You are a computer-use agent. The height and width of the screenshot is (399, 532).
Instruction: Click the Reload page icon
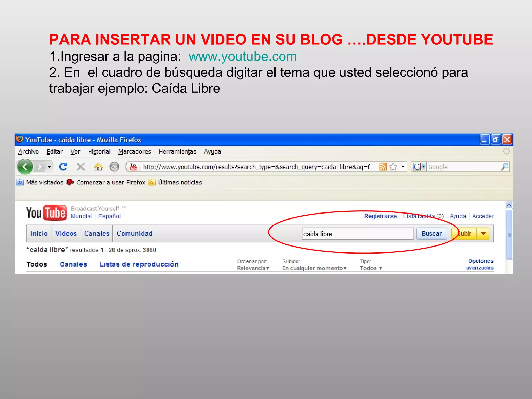click(63, 167)
